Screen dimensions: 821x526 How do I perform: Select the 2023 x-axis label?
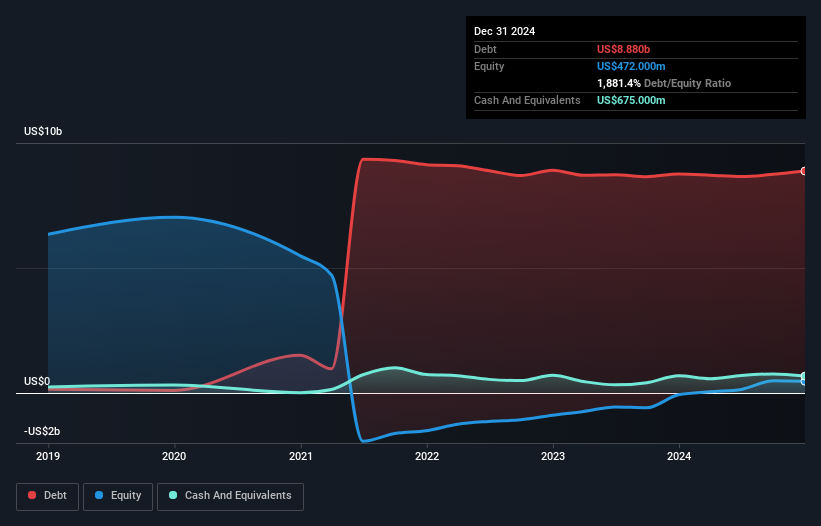pos(553,456)
